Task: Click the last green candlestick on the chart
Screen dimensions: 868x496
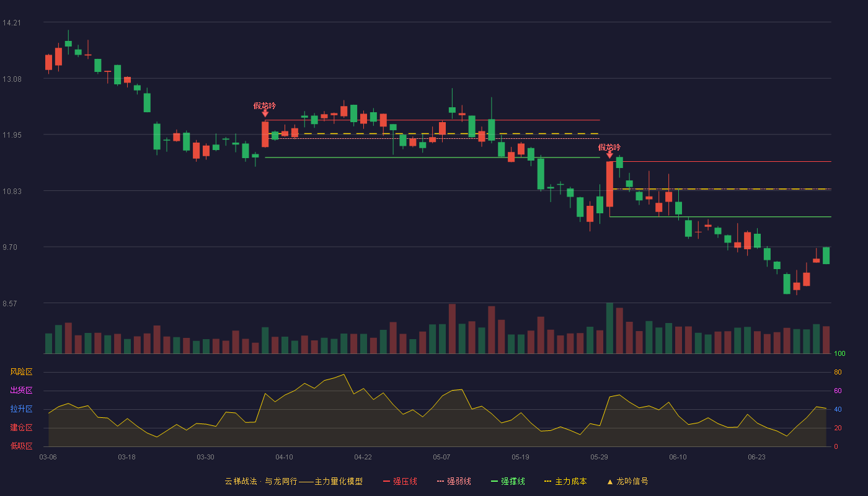Action: pyautogui.click(x=826, y=255)
